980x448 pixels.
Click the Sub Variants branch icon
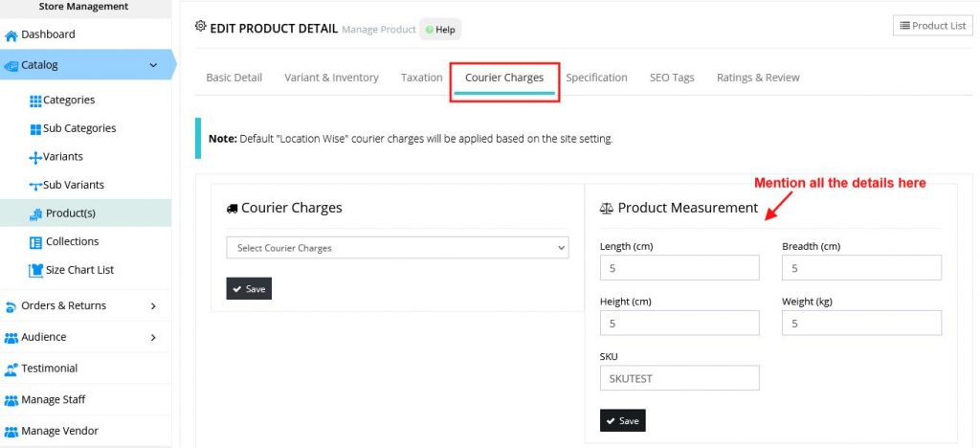coord(35,186)
